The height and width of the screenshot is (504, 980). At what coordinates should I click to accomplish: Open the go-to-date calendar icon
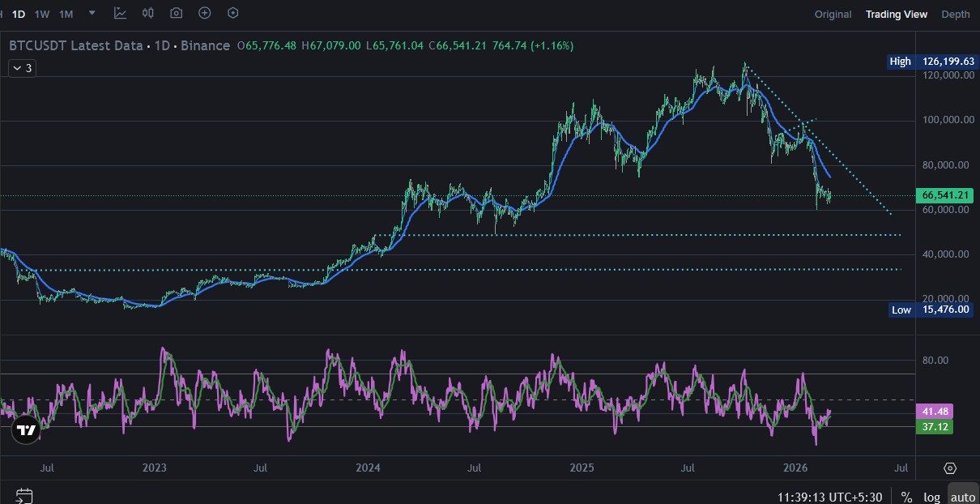coord(24,495)
